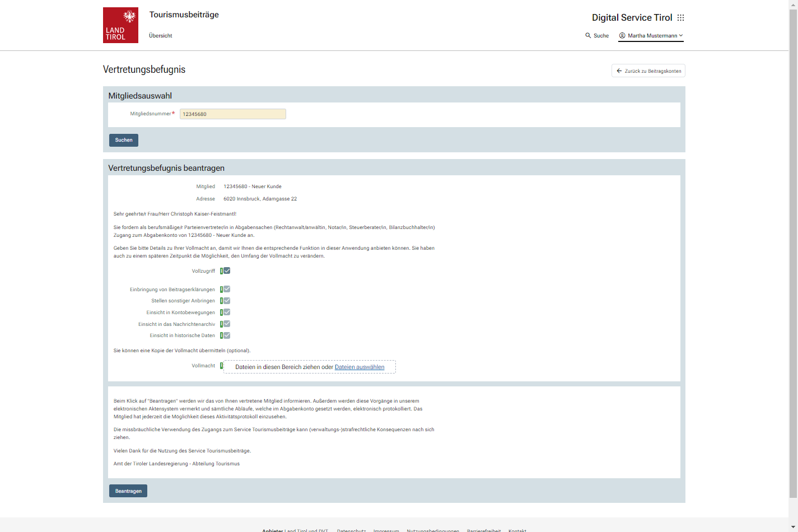Open the Digital Service Tirol apps grid

680,17
